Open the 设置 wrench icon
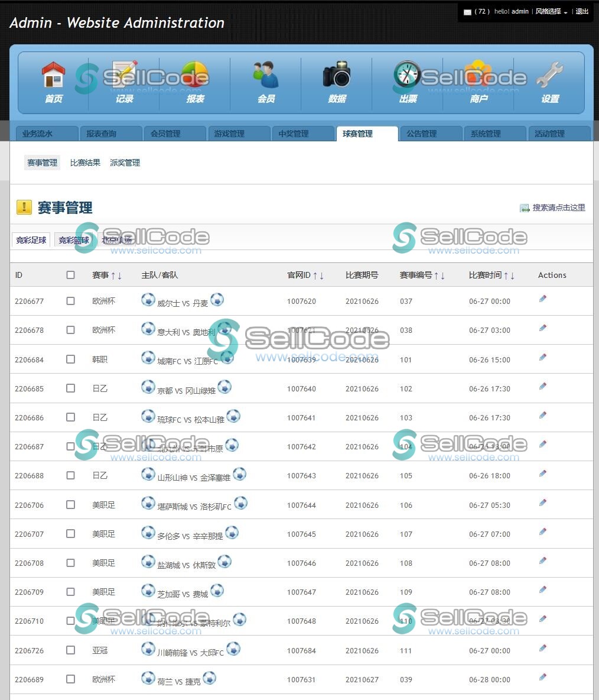This screenshot has height=700, width=599. pos(549,74)
